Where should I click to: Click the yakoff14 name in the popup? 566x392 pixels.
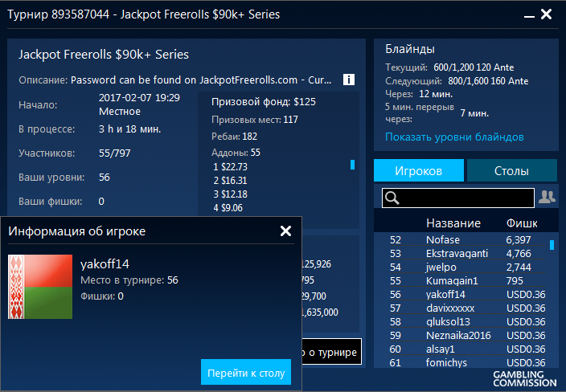[x=105, y=264]
